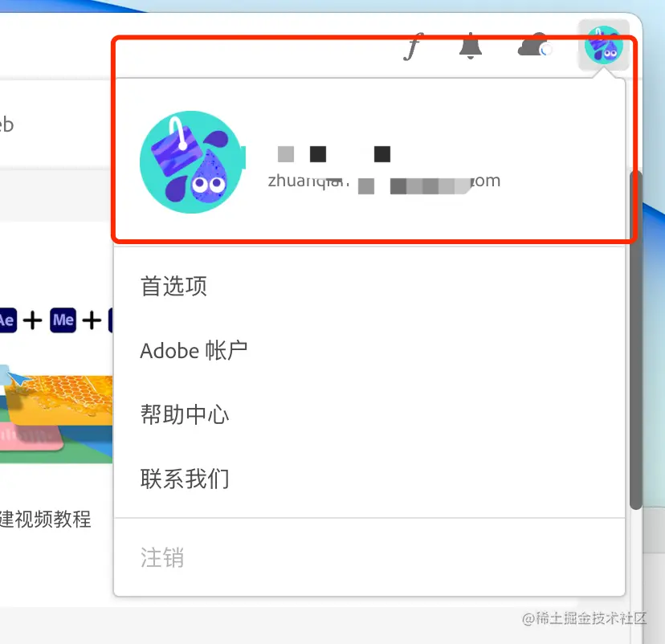
Task: Check the cloud sync status icon
Action: 534,45
